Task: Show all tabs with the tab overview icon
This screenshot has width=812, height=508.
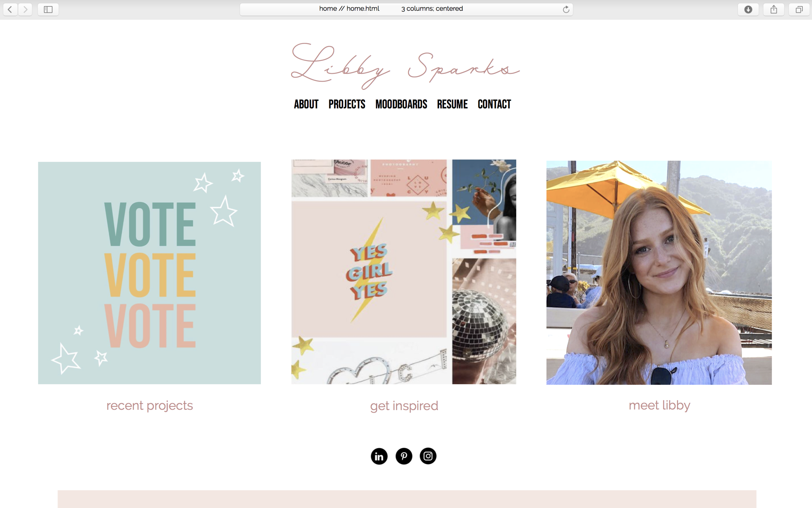Action: point(799,9)
